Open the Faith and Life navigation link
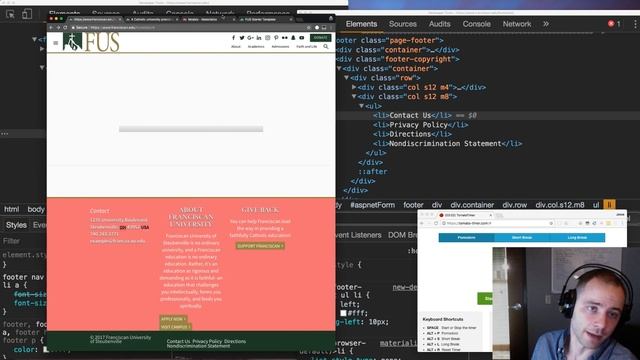The height and width of the screenshot is (360, 640). click(307, 47)
